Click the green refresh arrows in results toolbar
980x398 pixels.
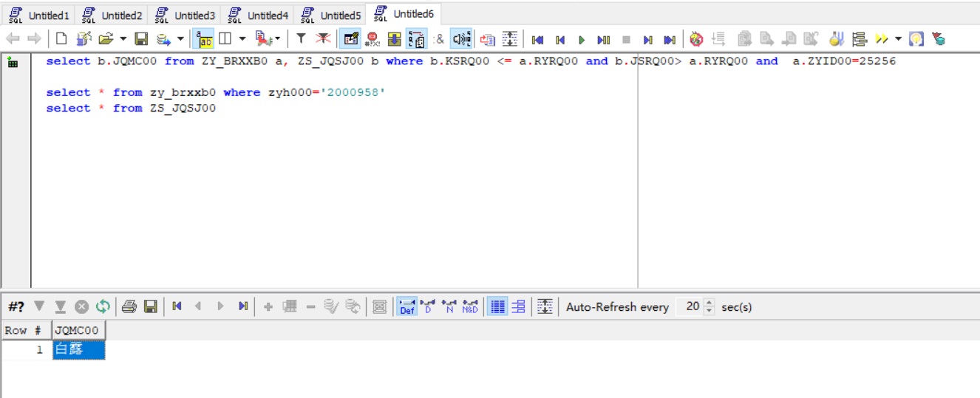click(x=103, y=306)
